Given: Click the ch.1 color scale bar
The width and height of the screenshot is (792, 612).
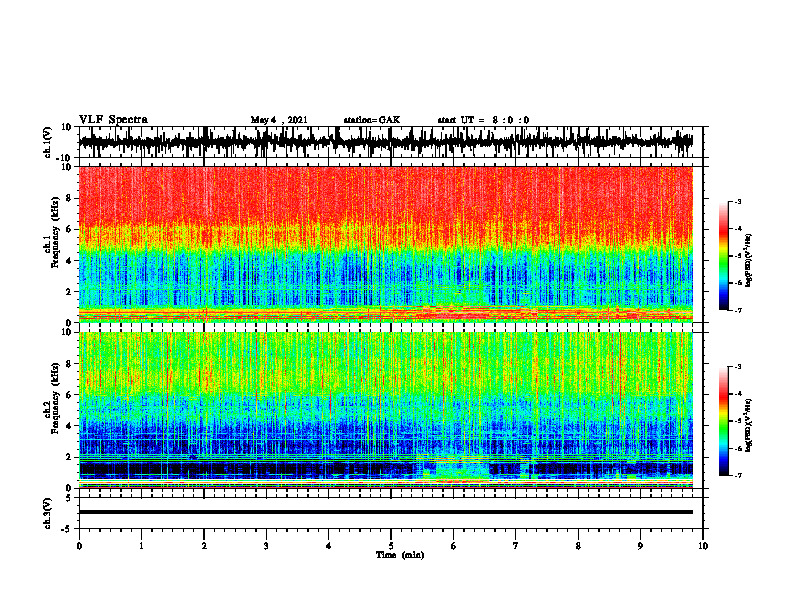Looking at the screenshot, I should pos(723,256).
